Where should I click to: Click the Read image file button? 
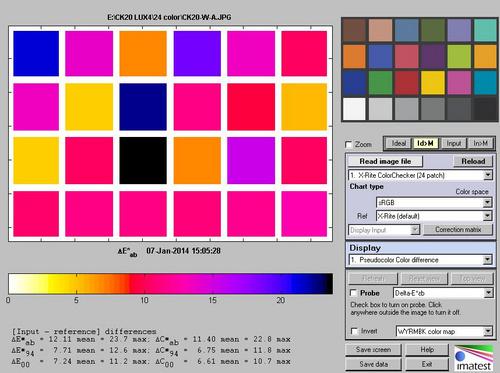385,161
